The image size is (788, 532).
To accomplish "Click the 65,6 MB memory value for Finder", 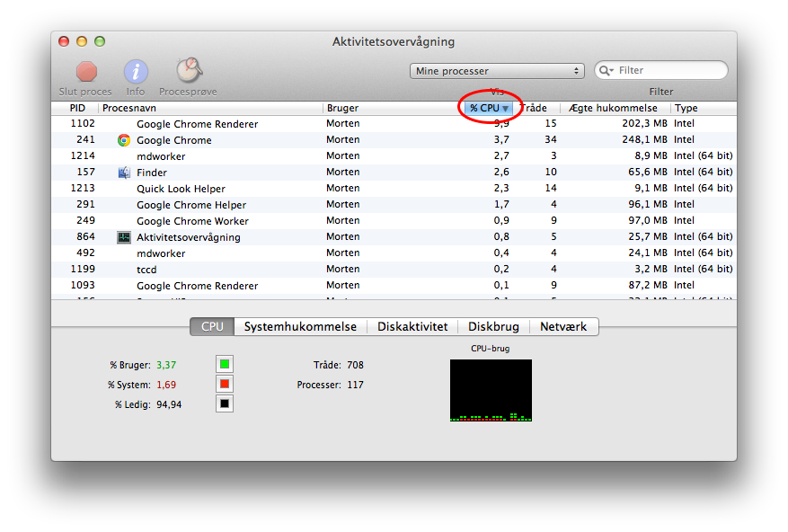I will click(648, 172).
